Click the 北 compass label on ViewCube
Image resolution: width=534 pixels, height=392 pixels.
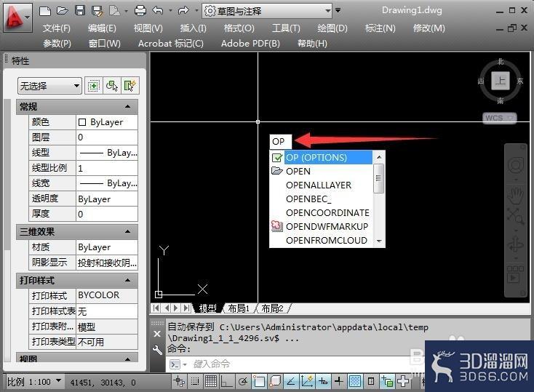pos(501,61)
